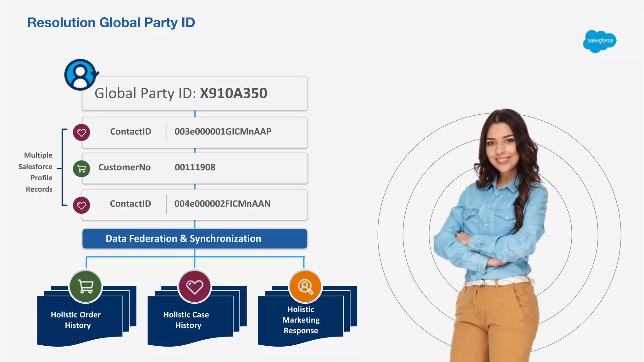Click the green cart icon beside CustomerNo

81,169
